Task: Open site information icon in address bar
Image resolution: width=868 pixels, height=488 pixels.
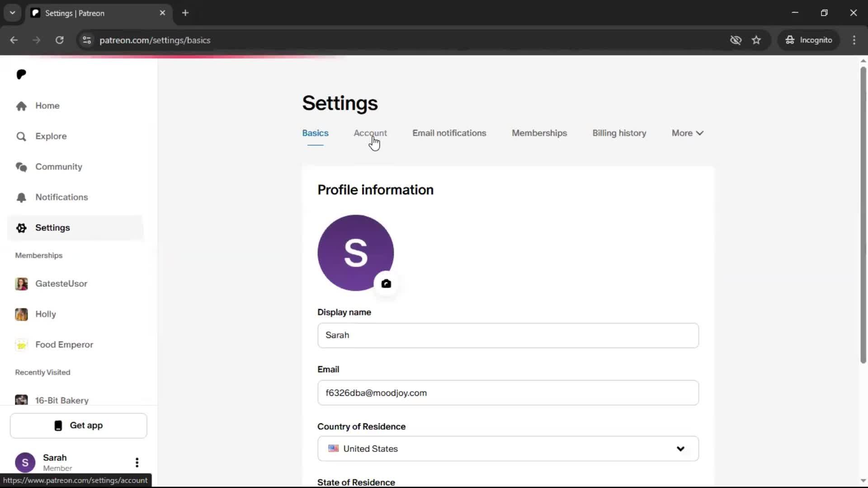Action: (87, 40)
